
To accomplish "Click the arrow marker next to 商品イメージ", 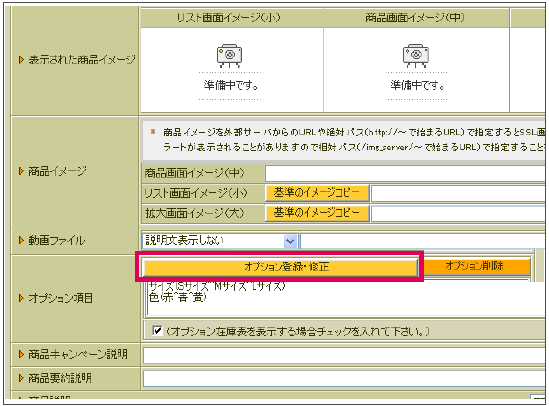I will pos(21,171).
